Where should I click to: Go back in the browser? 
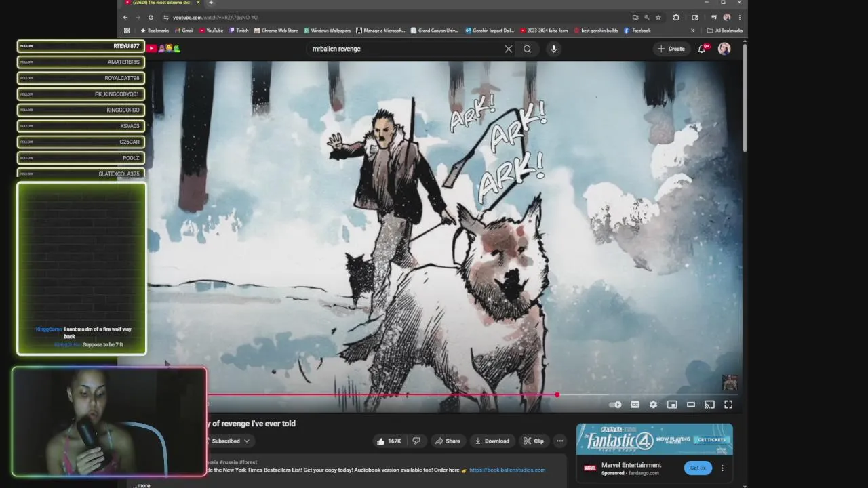pyautogui.click(x=125, y=17)
